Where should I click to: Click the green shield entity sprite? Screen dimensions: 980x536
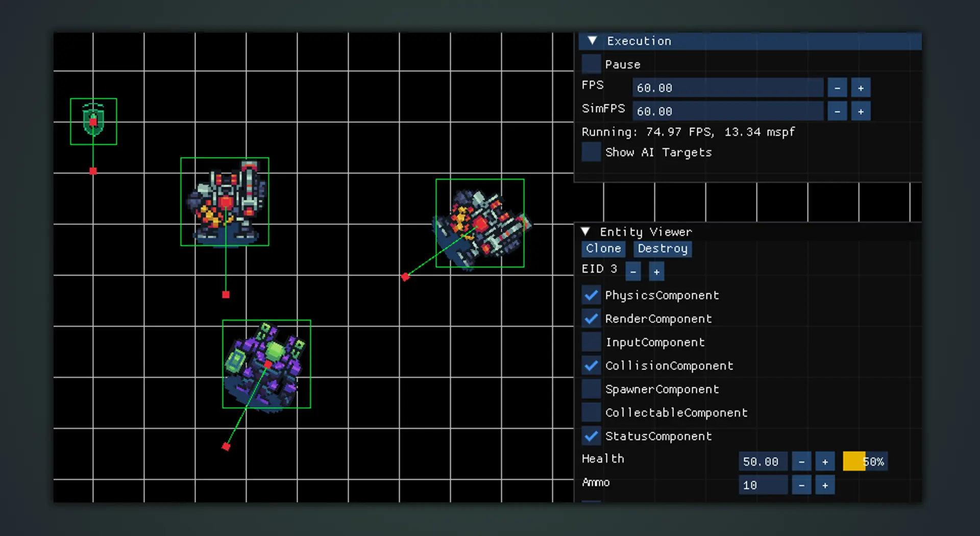point(93,121)
